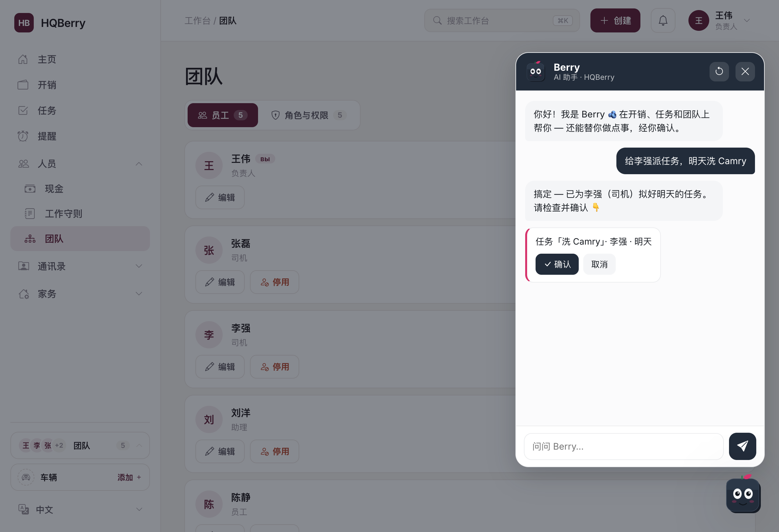Click the 团队 org-chart icon in sidebar

click(x=30, y=238)
